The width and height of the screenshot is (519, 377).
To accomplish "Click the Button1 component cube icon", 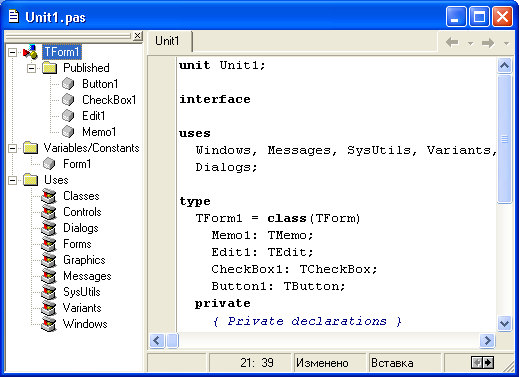I will click(x=68, y=84).
